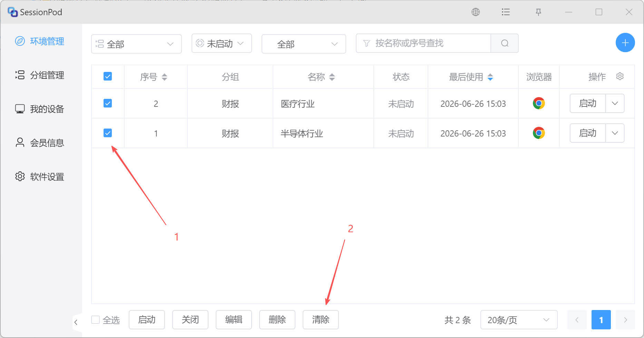Screen dimensions: 644x338
Task: Click Chrome browser icon for 半导体行业 row
Action: (538, 133)
